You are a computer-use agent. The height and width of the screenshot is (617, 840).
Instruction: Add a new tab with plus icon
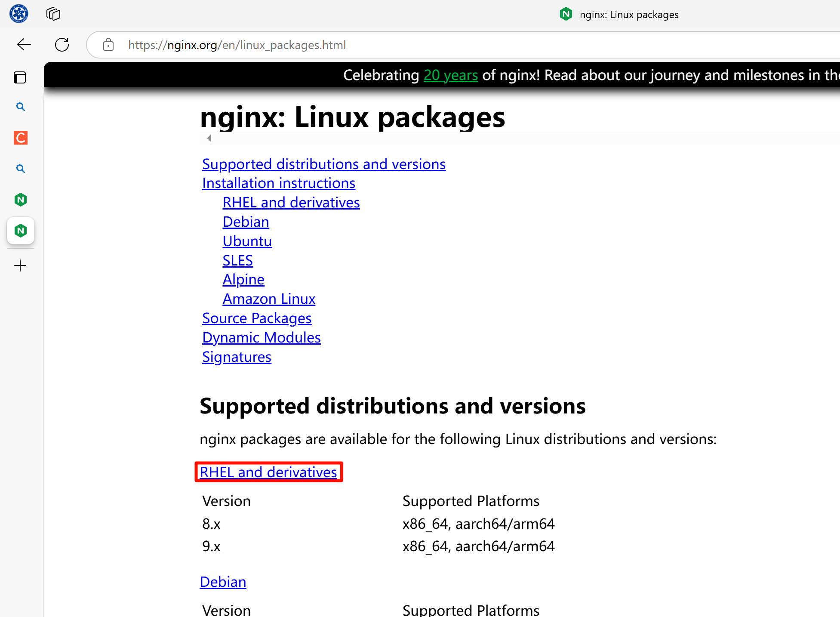pos(20,265)
